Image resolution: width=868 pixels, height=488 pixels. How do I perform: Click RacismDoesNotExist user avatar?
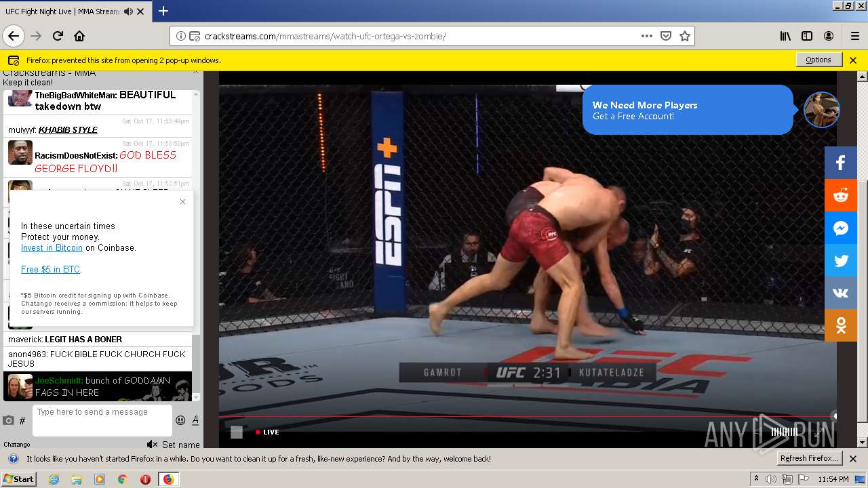20,152
